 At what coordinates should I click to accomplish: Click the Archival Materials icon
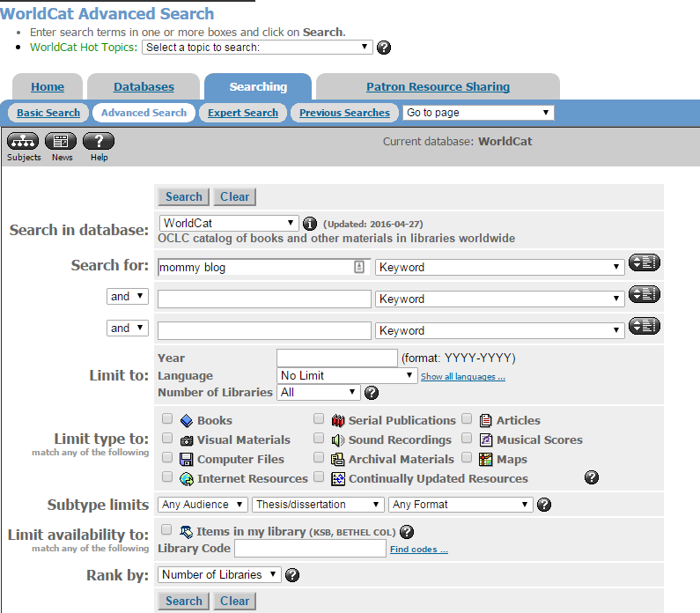(337, 460)
